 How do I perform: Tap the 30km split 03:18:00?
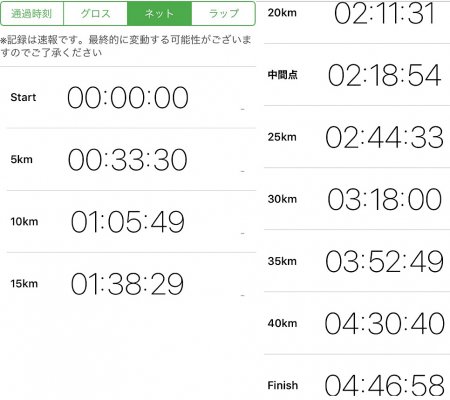pos(385,199)
